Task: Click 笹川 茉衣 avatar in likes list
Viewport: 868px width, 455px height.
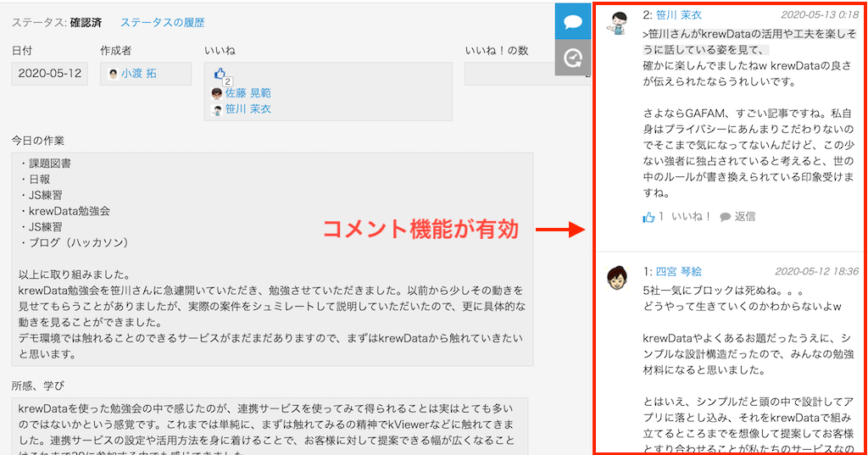Action: pos(217,109)
